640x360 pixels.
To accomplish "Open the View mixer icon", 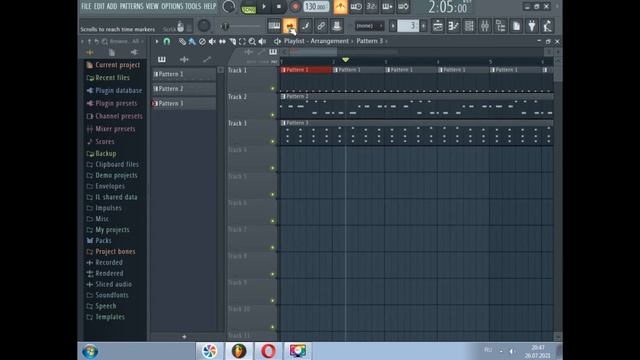I will point(484,26).
